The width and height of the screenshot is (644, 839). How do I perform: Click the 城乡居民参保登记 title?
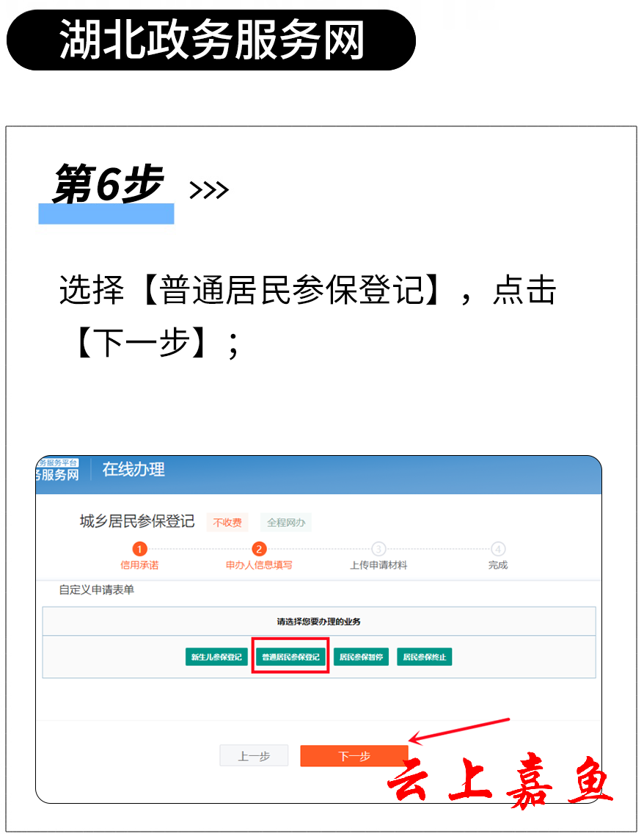[137, 521]
